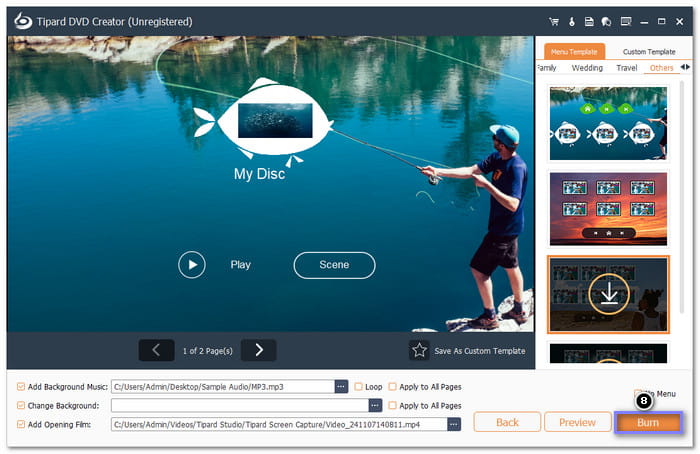This screenshot has width=700, height=454.
Task: Click the template list vertical scrollbar
Action: [x=681, y=196]
